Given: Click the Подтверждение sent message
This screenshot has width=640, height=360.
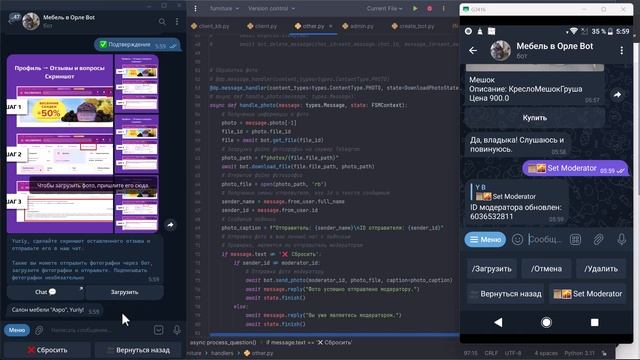Looking at the screenshot, I should coord(138,45).
